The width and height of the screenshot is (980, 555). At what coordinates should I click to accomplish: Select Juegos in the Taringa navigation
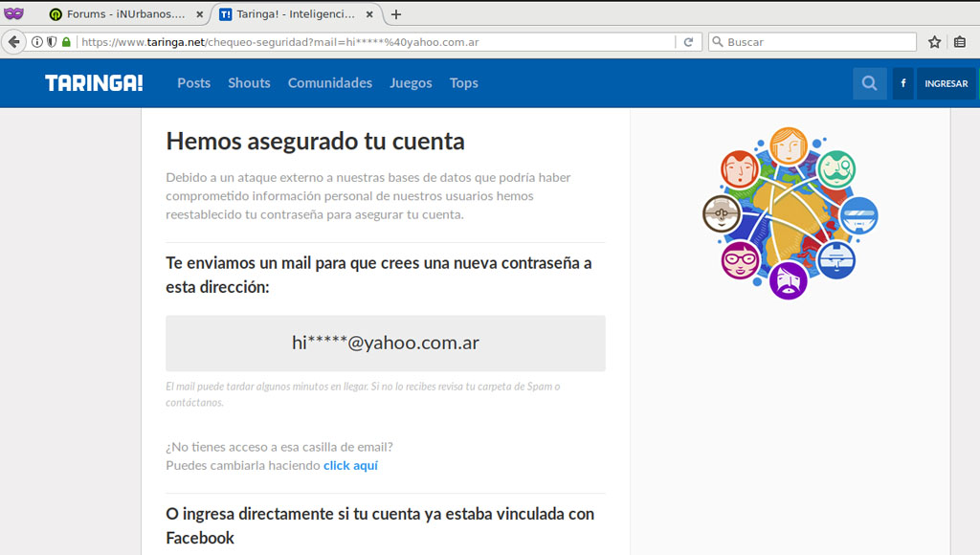(411, 83)
